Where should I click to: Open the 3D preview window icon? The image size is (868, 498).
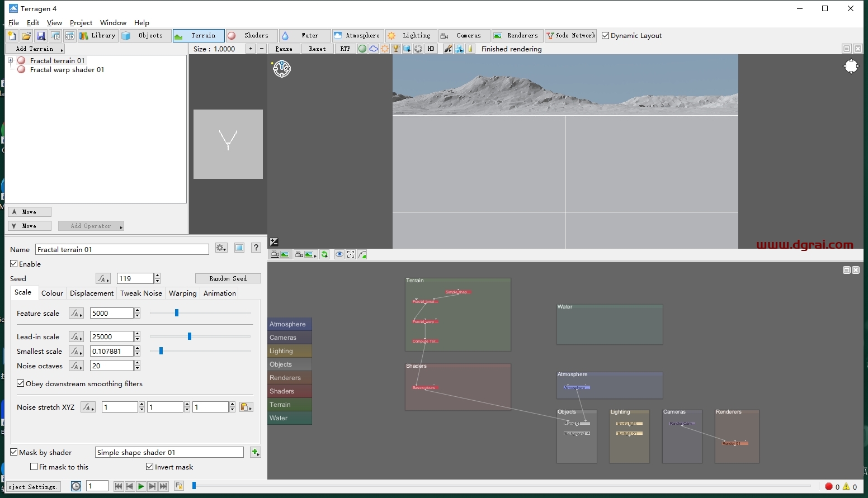point(69,36)
